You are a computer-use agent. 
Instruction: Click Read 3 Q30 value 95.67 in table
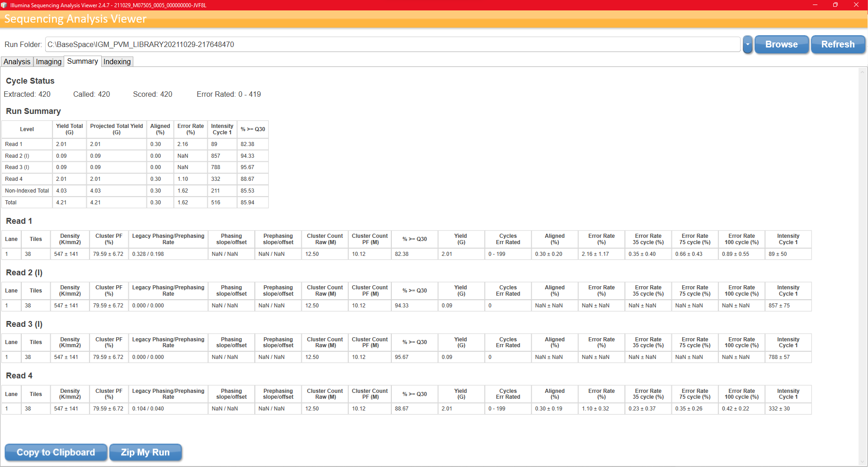point(401,357)
